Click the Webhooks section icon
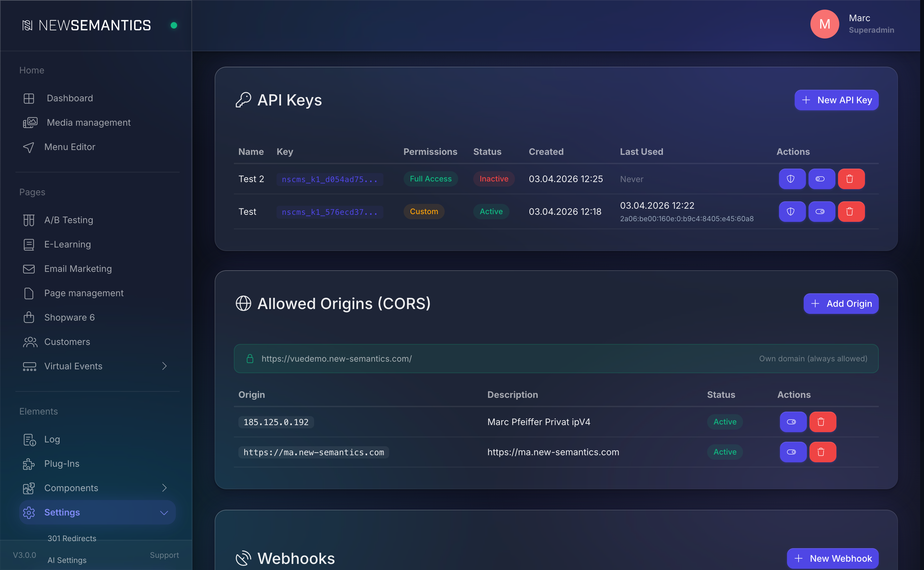The width and height of the screenshot is (924, 570). (x=244, y=558)
